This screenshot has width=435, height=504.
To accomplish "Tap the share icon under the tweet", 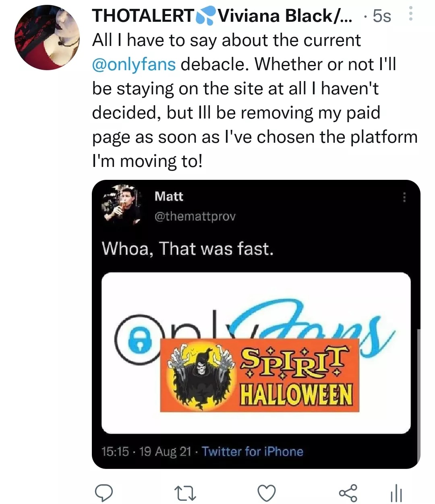I will (348, 493).
